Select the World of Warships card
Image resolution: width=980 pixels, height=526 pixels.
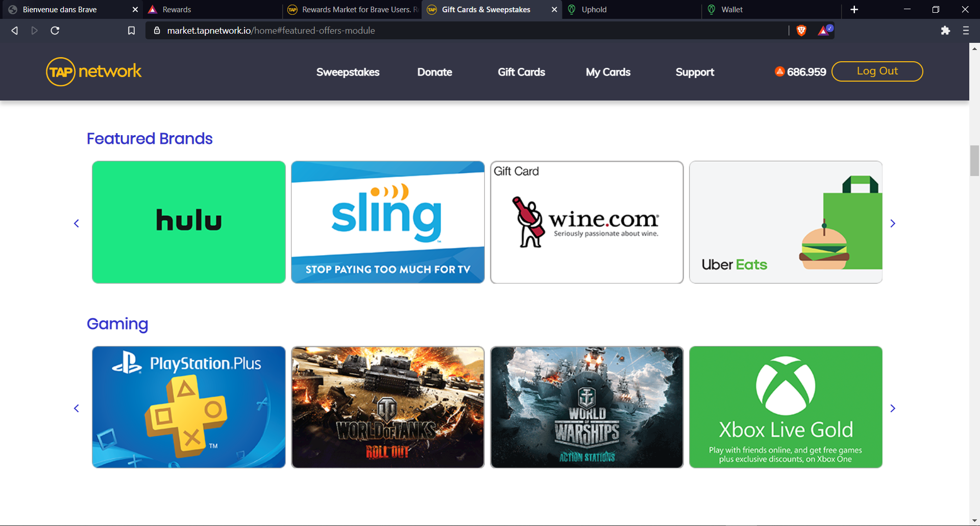tap(587, 407)
